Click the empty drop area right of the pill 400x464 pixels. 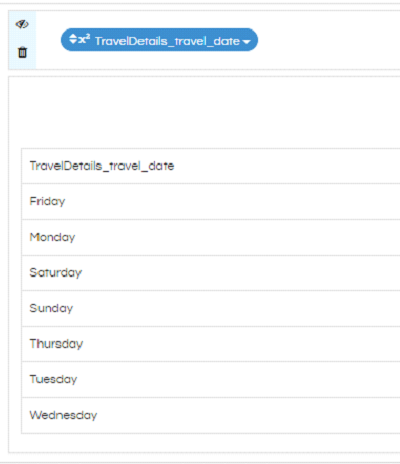point(328,40)
